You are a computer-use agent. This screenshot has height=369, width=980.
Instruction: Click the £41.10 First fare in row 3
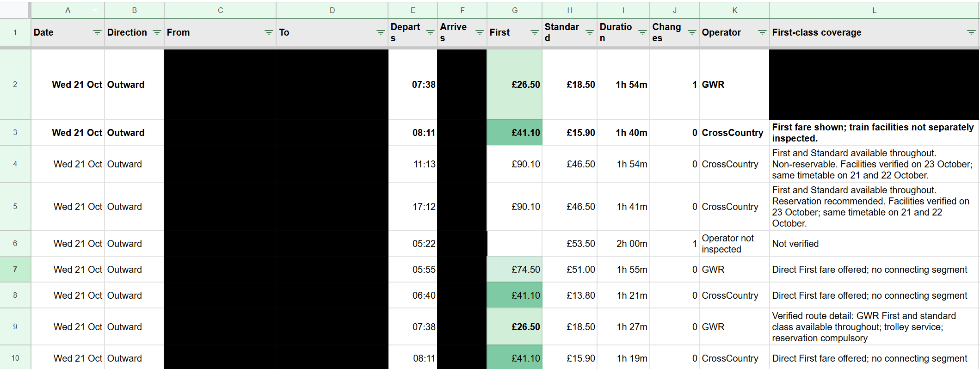tap(514, 132)
